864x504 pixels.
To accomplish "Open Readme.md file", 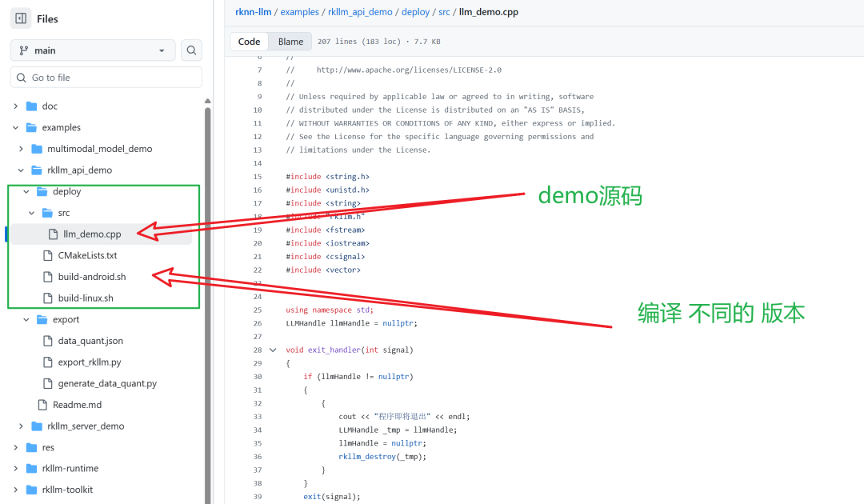I will (77, 405).
